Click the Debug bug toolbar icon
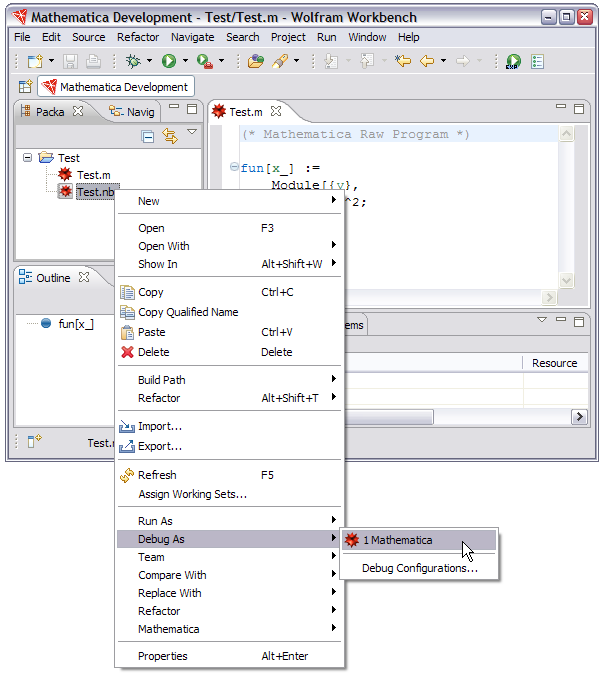Image resolution: width=602 pixels, height=675 pixels. click(133, 61)
